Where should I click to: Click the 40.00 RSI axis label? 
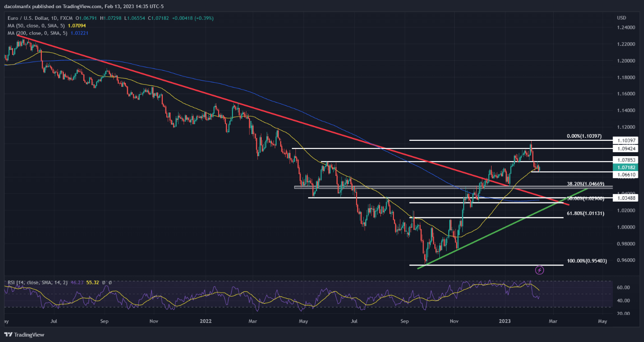(x=623, y=301)
